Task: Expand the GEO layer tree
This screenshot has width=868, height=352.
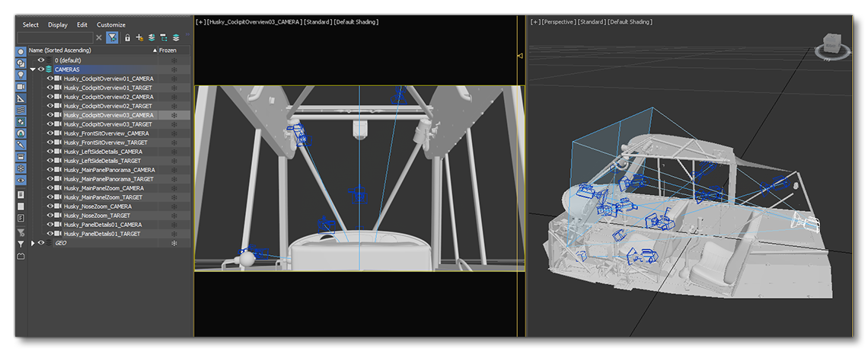Action: click(x=33, y=243)
